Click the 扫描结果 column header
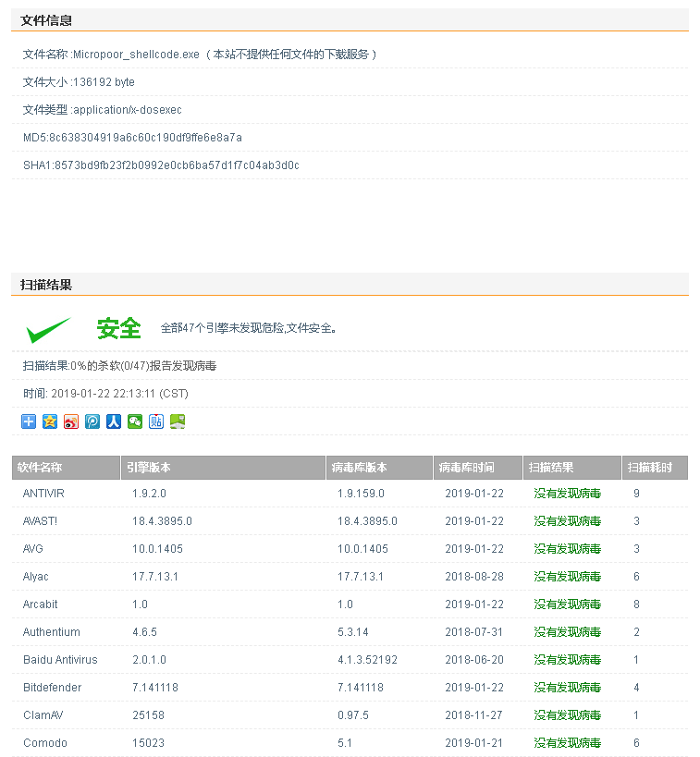 point(572,468)
